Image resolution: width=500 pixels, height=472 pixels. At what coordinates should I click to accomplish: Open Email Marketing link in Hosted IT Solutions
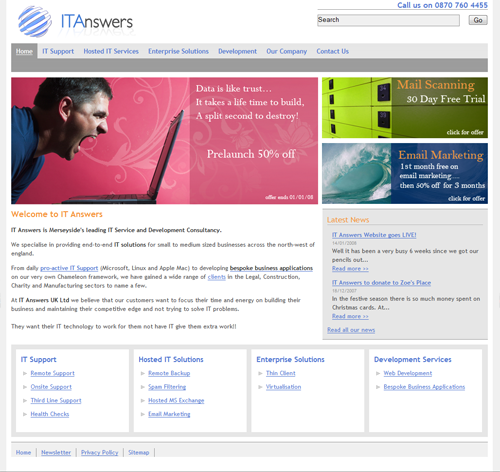pyautogui.click(x=169, y=414)
